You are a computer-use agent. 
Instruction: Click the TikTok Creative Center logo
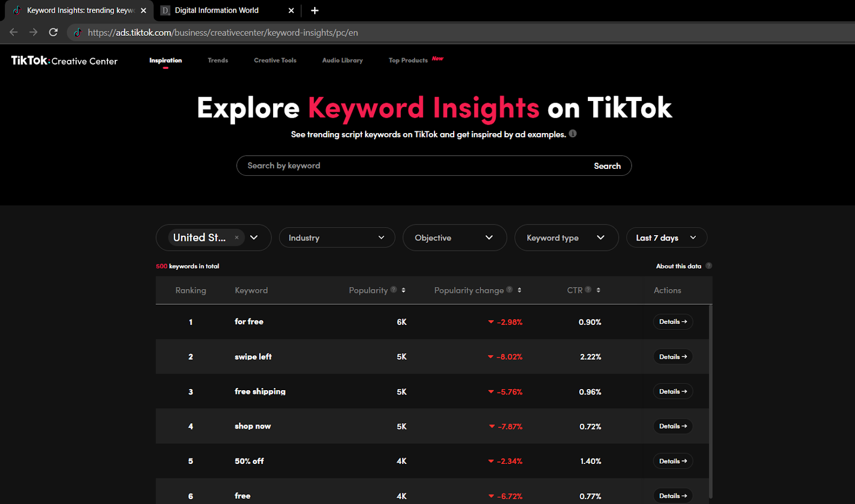[x=64, y=60]
